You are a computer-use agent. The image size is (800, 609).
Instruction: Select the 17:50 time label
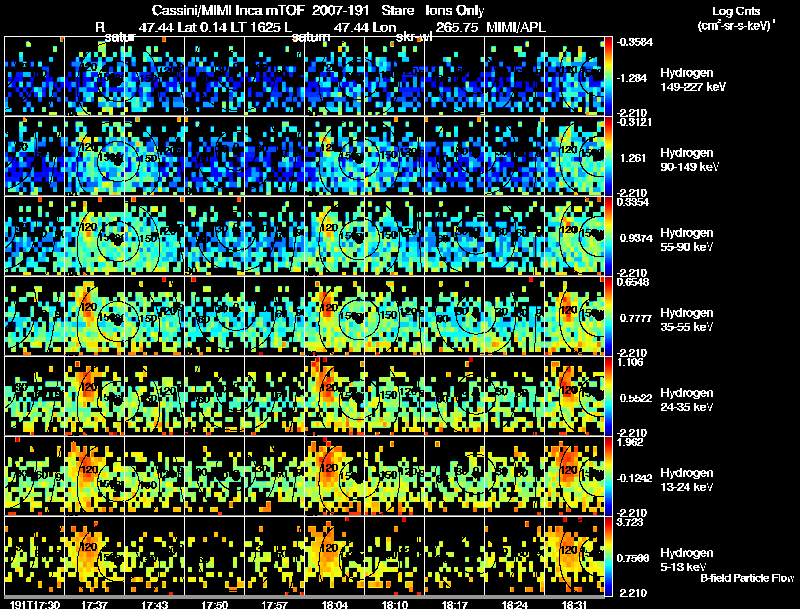click(x=214, y=604)
